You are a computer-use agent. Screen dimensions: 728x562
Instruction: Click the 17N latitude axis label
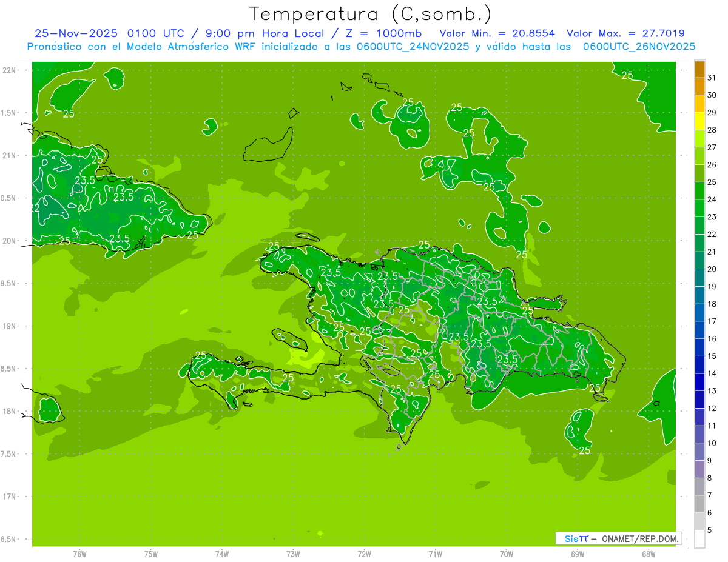10,497
